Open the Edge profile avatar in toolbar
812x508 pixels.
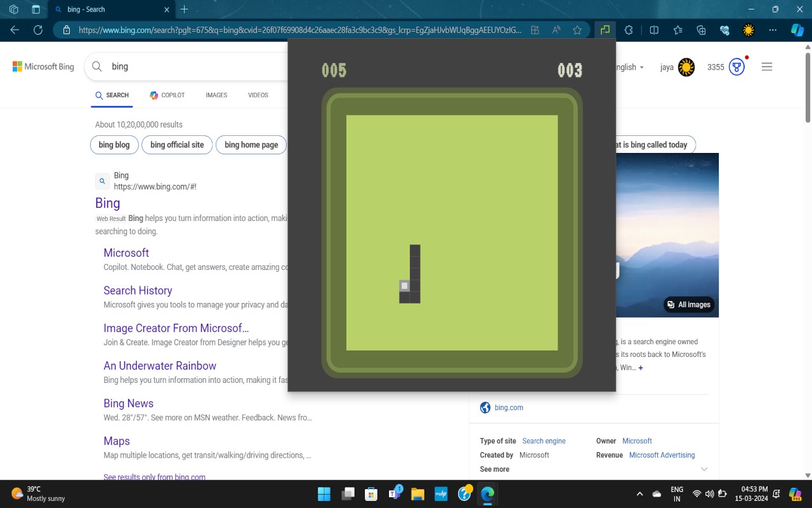(749, 30)
